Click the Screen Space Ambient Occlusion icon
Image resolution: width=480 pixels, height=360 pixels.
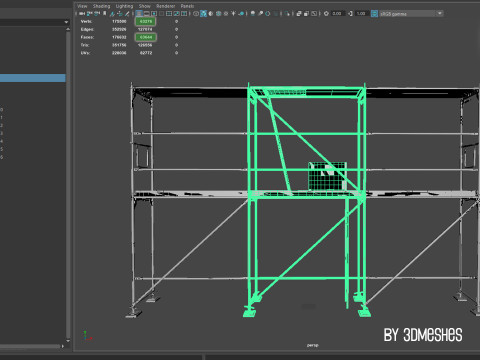[x=253, y=14]
